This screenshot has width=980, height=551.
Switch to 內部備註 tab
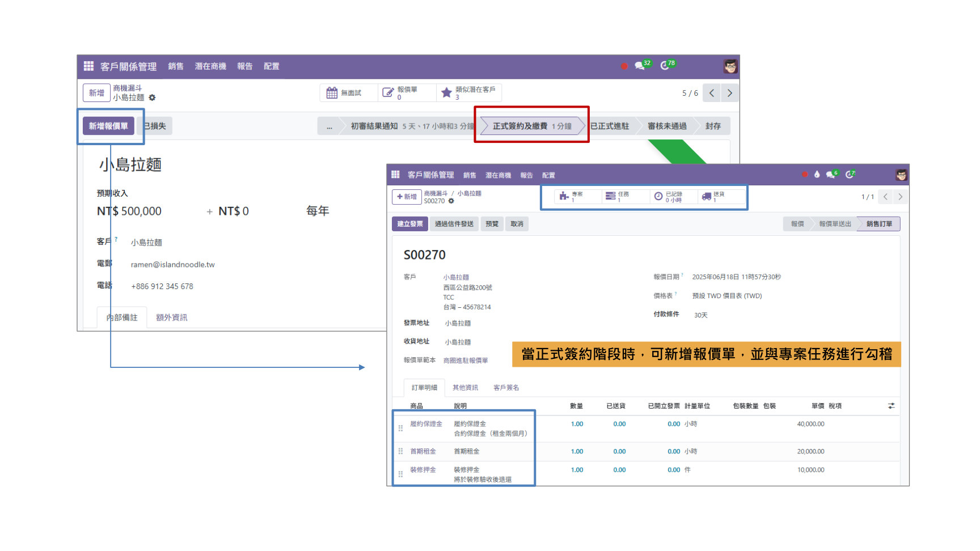122,317
